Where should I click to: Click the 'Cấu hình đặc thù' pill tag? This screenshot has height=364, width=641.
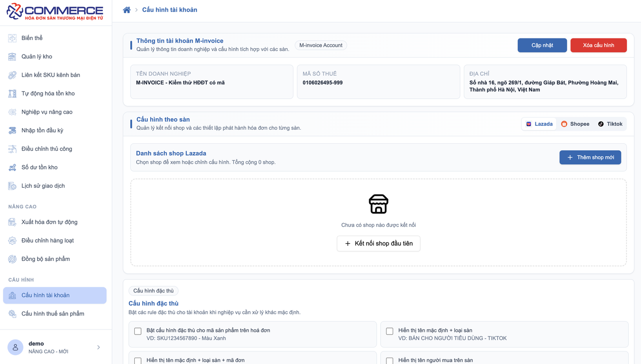coord(154,291)
